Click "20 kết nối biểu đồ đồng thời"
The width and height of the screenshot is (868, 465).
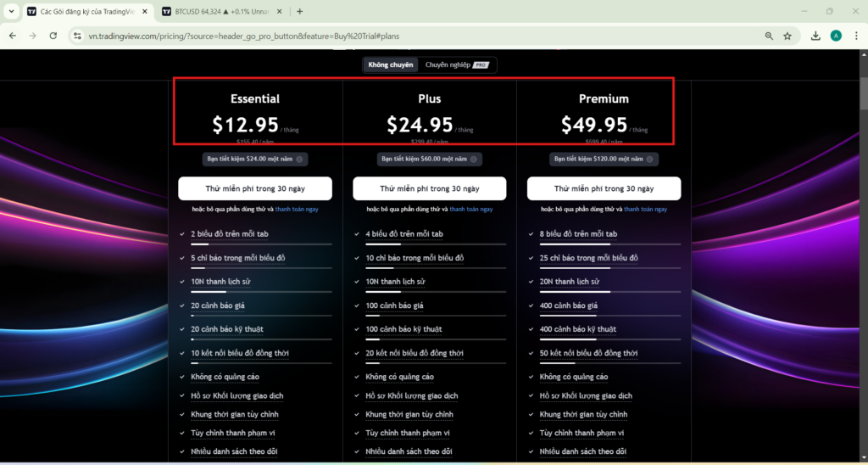point(415,353)
